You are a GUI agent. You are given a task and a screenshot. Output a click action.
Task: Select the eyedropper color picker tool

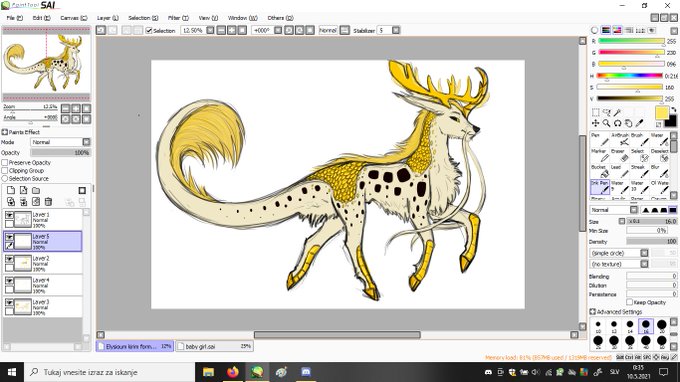point(639,123)
